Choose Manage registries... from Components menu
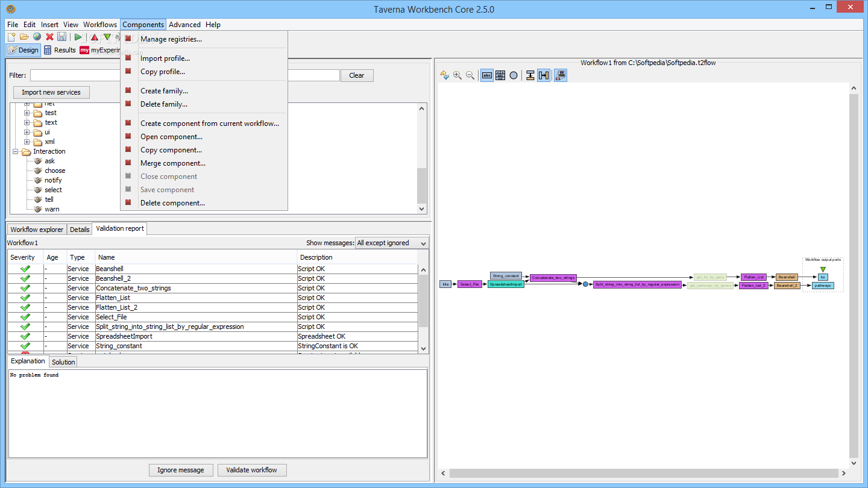 click(x=204, y=39)
